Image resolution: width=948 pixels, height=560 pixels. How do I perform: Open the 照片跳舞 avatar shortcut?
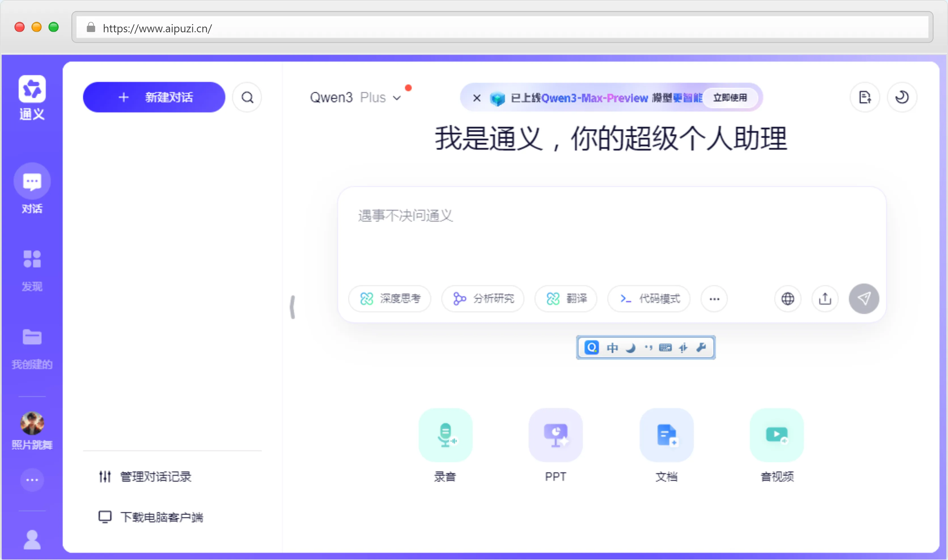pos(32,430)
